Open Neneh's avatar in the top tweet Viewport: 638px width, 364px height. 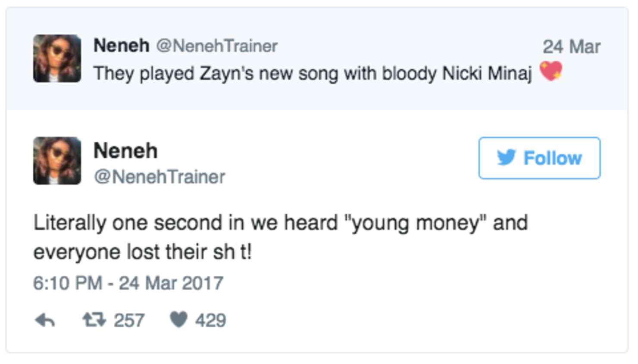(57, 59)
